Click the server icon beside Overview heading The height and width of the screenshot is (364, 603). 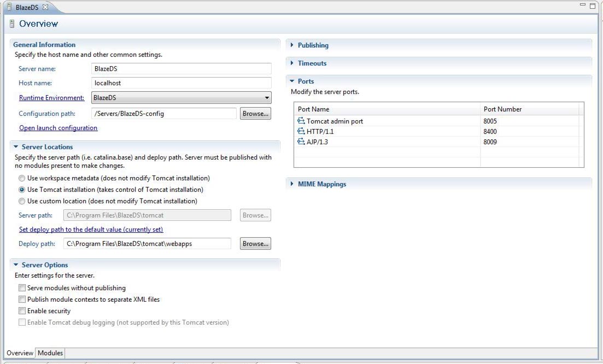(x=12, y=24)
